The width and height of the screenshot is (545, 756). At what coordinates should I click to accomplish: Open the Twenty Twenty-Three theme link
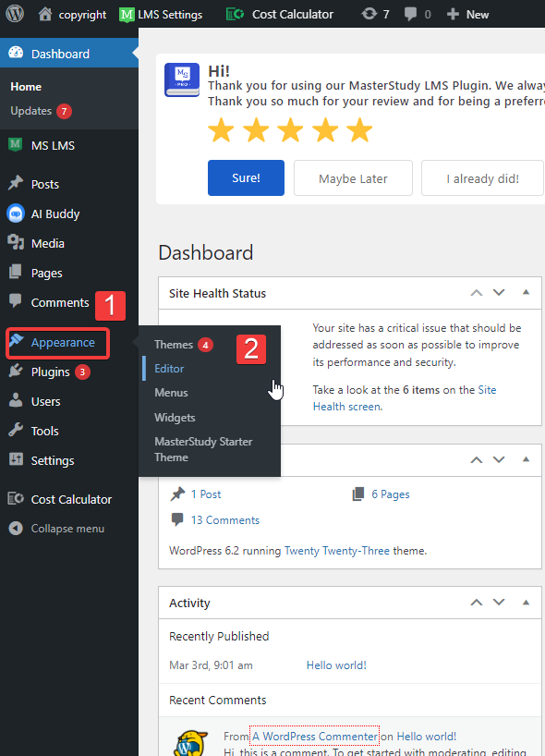pos(337,551)
